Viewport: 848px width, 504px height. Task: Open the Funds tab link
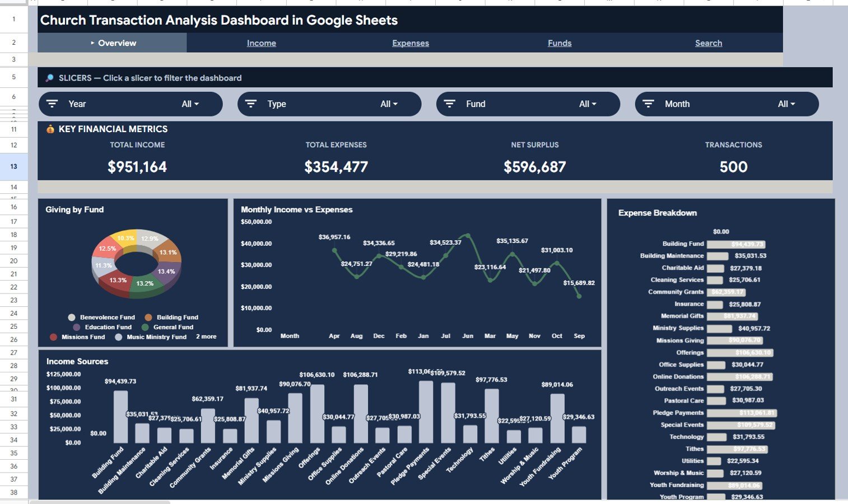560,43
